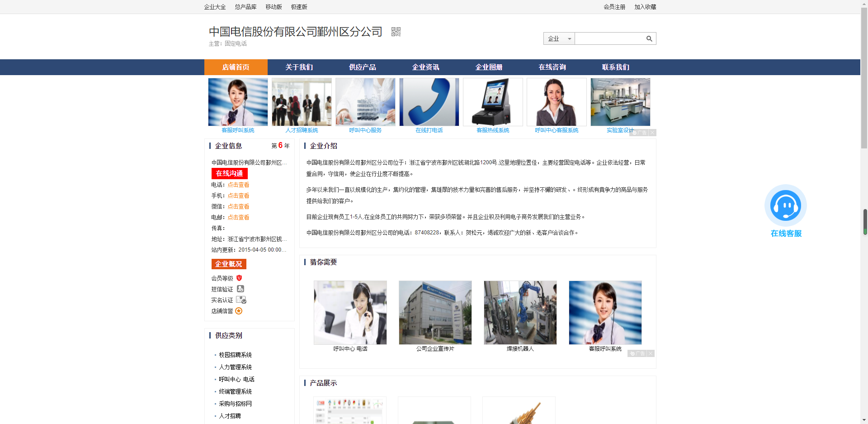This screenshot has width=868, height=424.
Task: Open the 客服呼叫系统 image in 猜你需要
Action: (605, 313)
